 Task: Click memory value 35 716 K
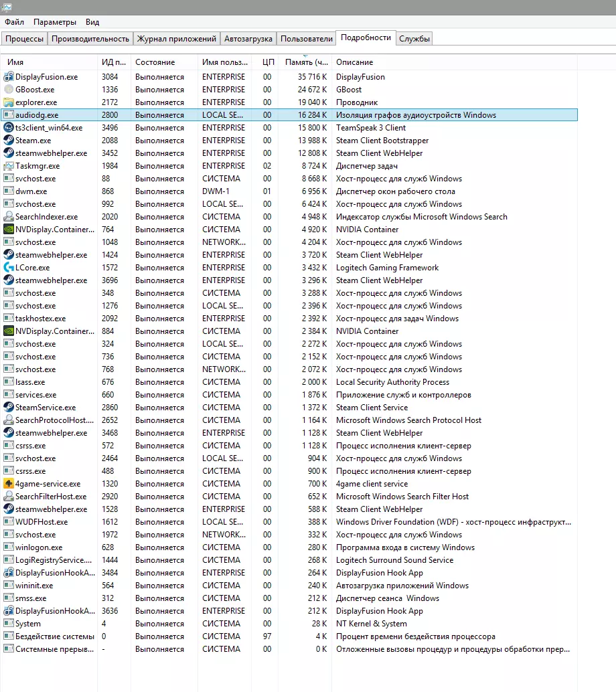click(x=312, y=77)
